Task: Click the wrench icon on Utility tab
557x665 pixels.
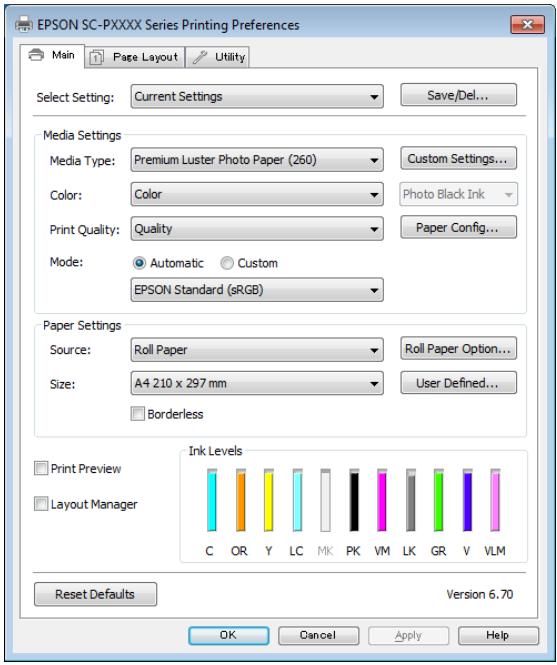Action: 200,57
